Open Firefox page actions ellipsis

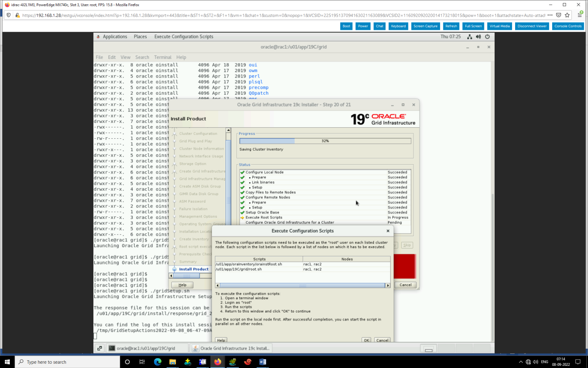550,15
